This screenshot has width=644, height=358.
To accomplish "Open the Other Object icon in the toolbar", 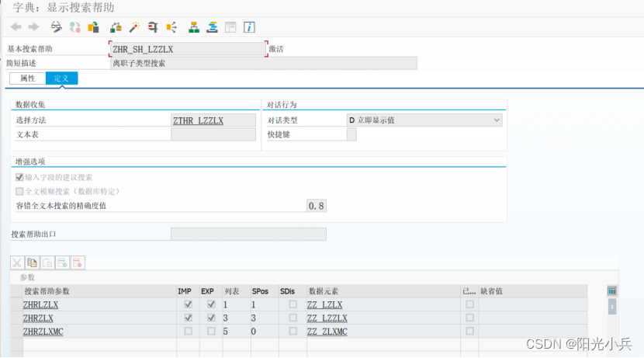I will (93, 27).
